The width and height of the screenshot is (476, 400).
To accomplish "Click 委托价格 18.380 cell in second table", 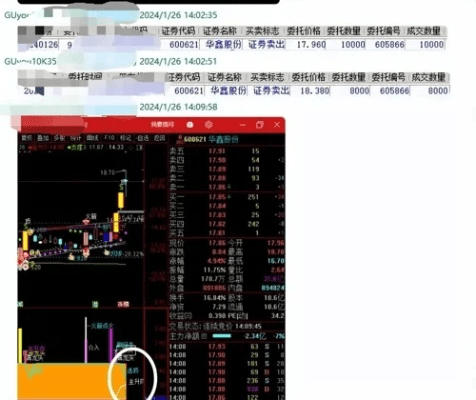I will [x=315, y=91].
